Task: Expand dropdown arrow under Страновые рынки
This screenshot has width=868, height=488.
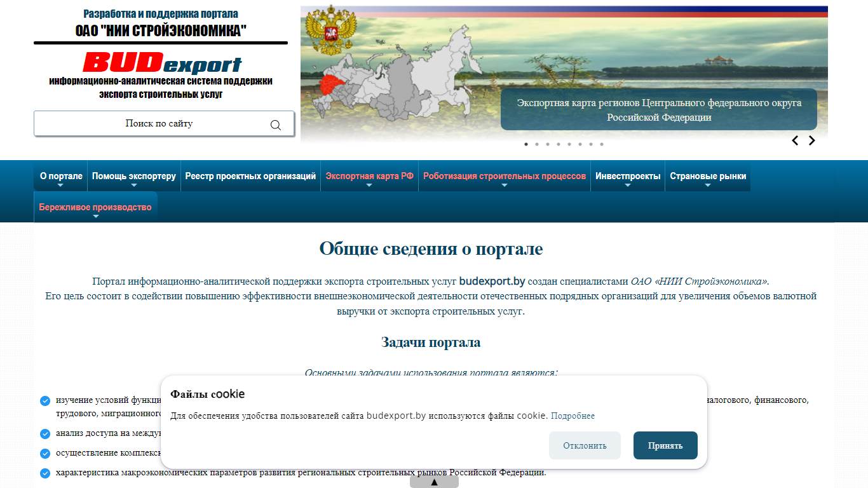Action: tap(708, 186)
